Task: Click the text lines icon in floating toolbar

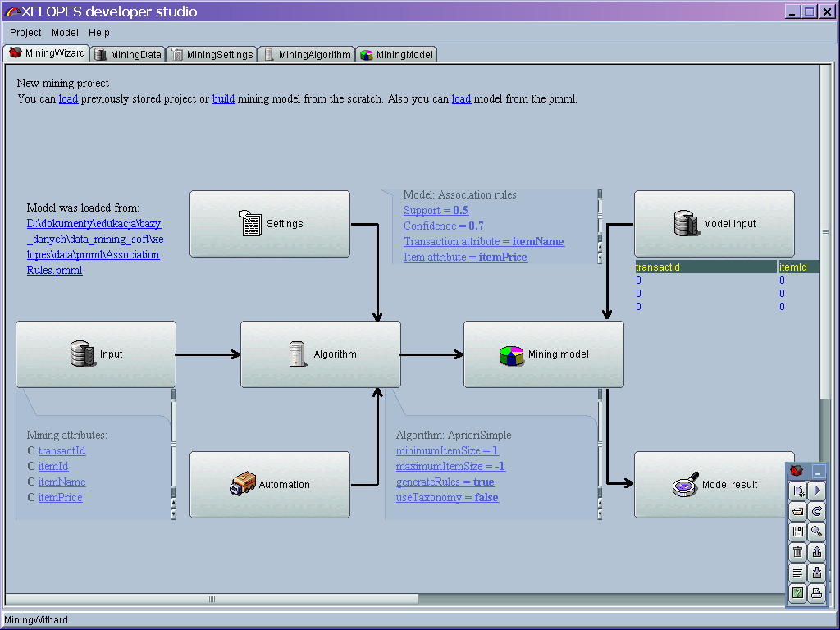Action: (798, 572)
